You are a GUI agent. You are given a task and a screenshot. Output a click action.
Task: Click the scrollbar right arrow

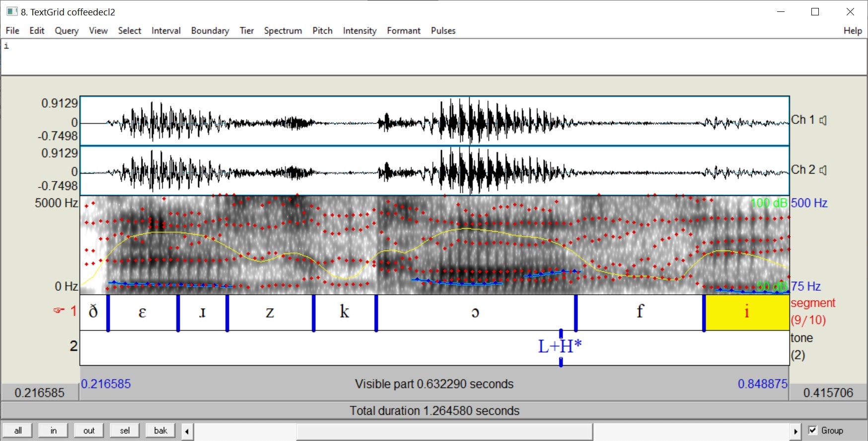click(x=796, y=431)
